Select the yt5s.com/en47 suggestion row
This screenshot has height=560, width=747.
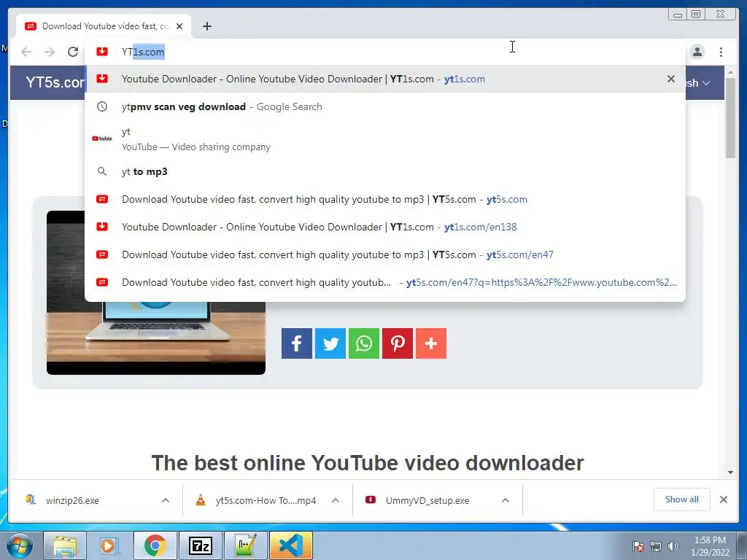(x=385, y=254)
